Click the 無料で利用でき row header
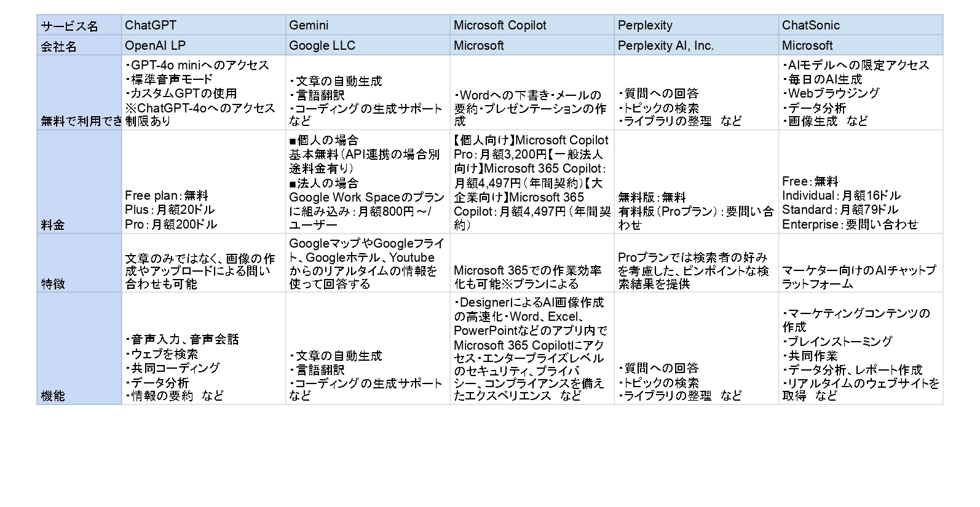The width and height of the screenshot is (980, 507). [79, 93]
